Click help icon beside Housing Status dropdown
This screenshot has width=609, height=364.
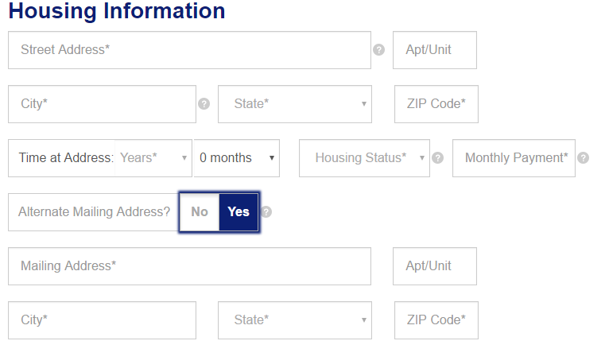[x=436, y=158]
